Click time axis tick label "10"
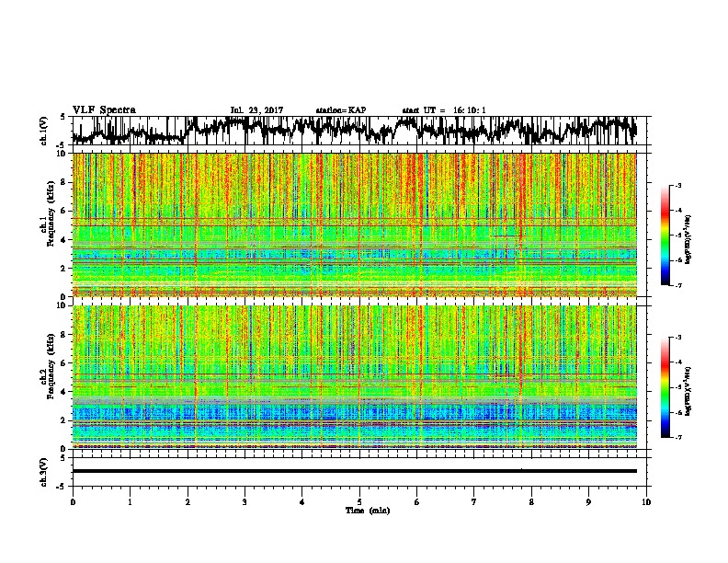Screen dimensions: 728x563 (646, 502)
